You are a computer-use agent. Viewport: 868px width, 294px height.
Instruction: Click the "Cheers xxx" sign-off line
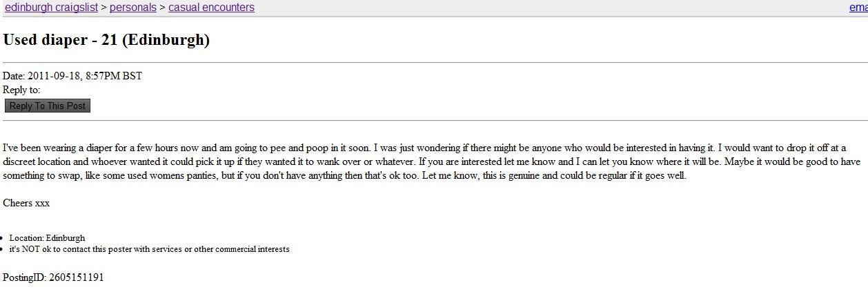click(x=26, y=203)
